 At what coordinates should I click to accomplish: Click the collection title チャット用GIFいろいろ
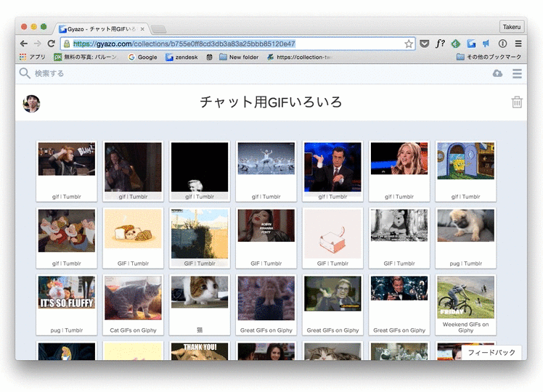pyautogui.click(x=271, y=102)
